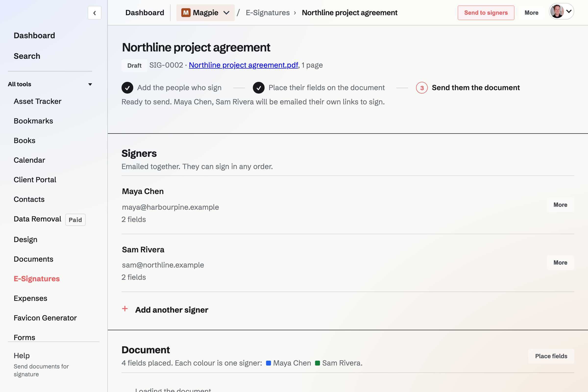Click the Magpie workspace M icon
The image size is (588, 392).
coord(186,12)
